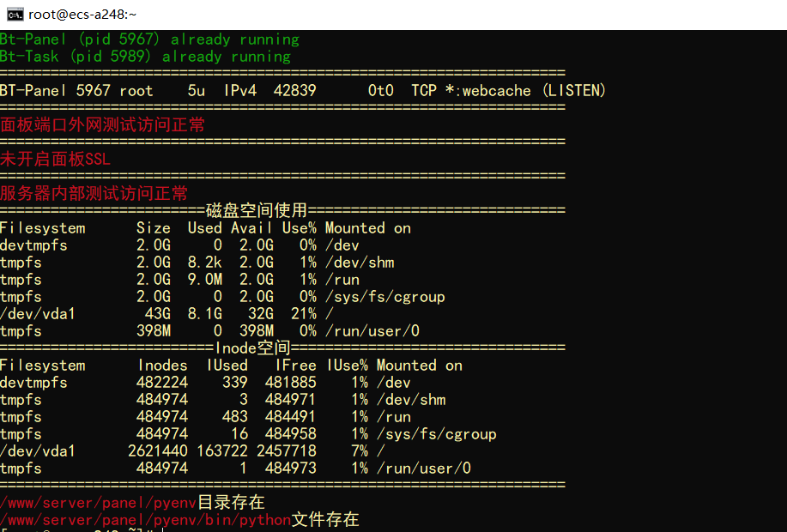
Task: Click the '目录存在' text
Action: point(231,502)
